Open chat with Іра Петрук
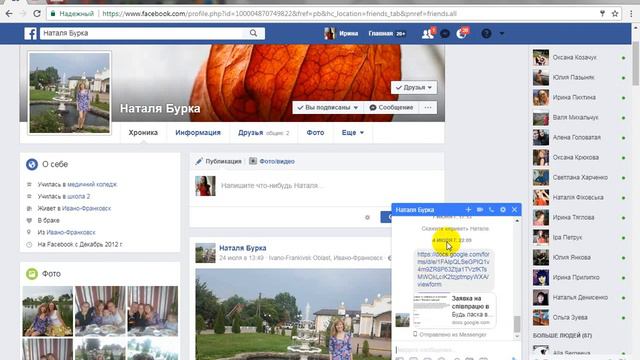The image size is (640, 360). tap(579, 238)
